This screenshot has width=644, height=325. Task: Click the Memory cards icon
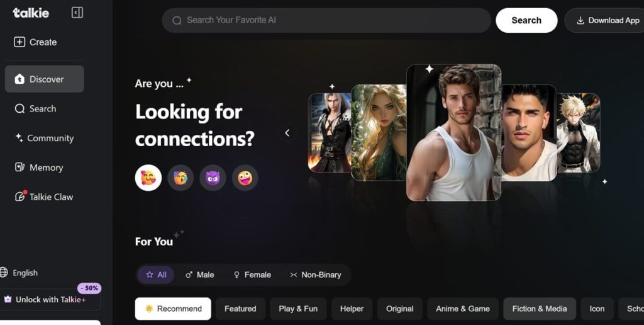[x=19, y=167]
